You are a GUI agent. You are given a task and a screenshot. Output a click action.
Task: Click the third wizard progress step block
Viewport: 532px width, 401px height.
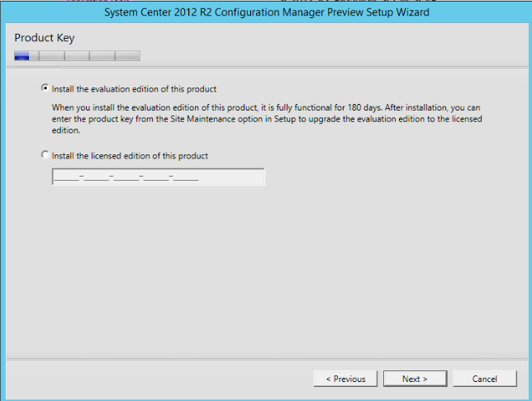point(77,56)
